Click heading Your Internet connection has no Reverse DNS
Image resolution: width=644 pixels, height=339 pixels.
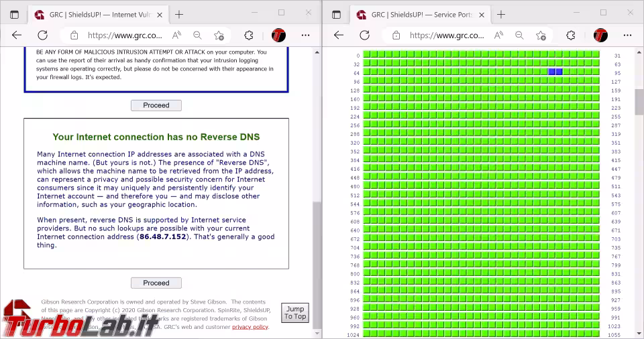pyautogui.click(x=156, y=137)
